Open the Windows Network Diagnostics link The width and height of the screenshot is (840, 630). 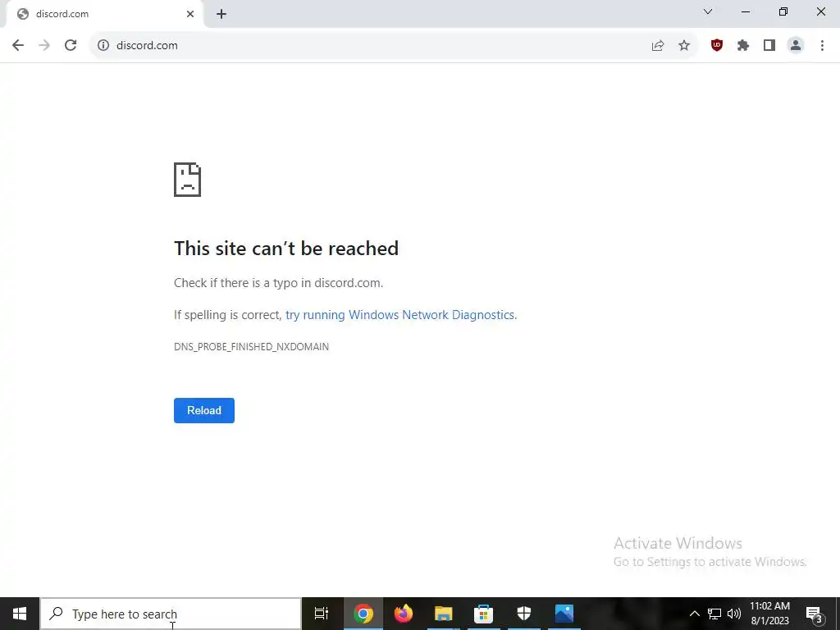pyautogui.click(x=400, y=315)
